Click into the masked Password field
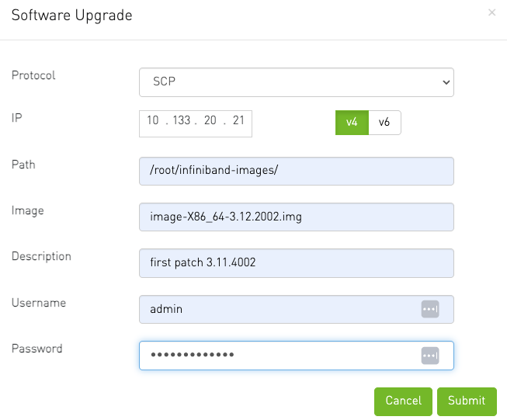This screenshot has height=420, width=507. [280, 356]
